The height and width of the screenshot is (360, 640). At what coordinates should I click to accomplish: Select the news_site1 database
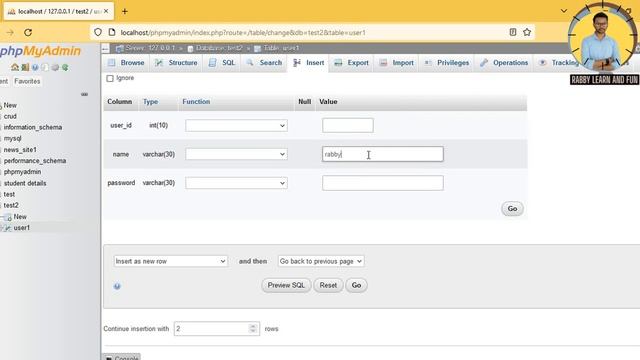[x=20, y=150]
